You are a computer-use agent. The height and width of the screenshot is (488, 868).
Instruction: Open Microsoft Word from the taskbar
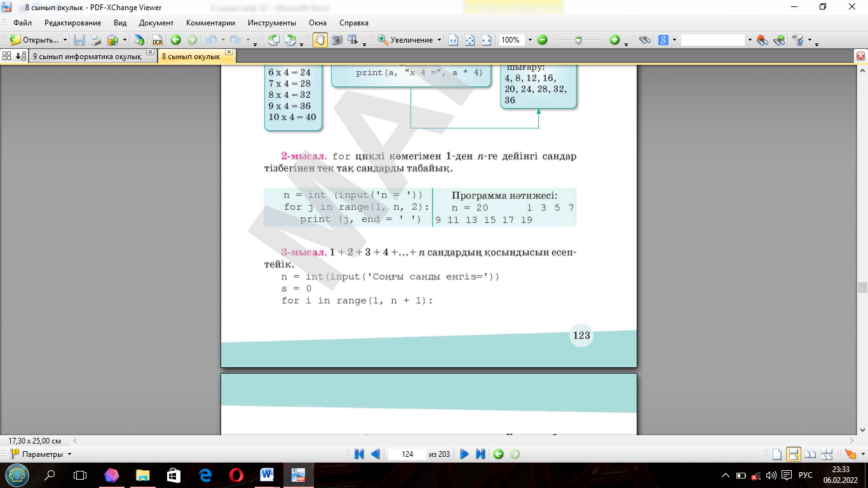(267, 475)
